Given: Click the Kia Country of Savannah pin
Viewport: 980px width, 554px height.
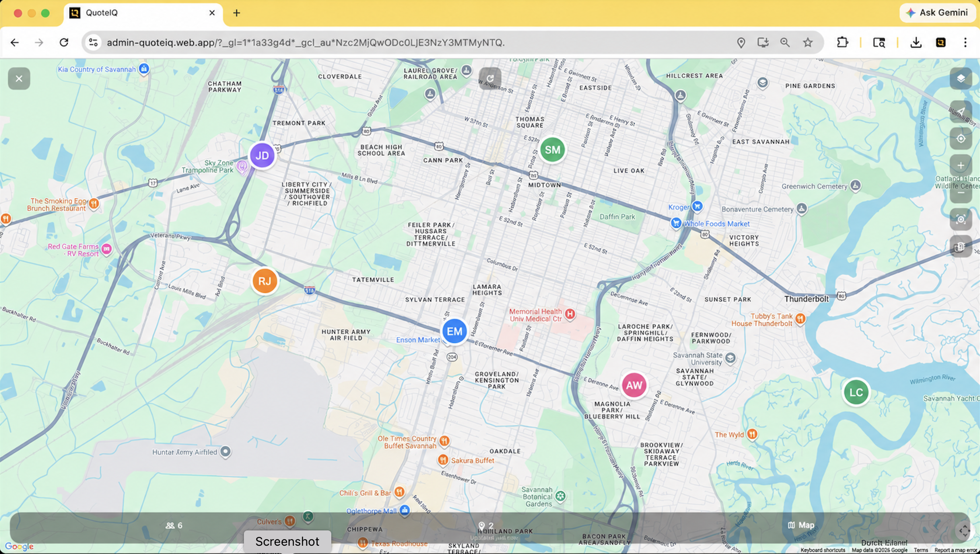Looking at the screenshot, I should pos(144,69).
